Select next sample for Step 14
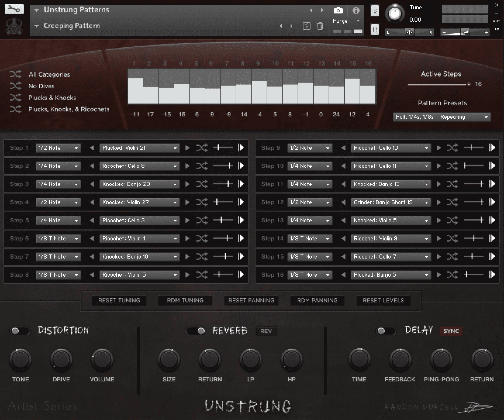This screenshot has width=504, height=420. click(x=439, y=238)
